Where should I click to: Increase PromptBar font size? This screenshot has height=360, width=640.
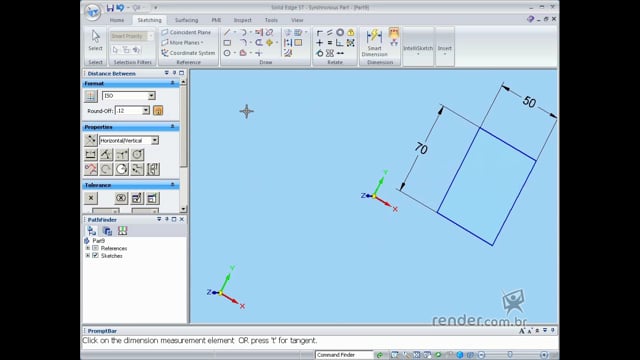click(522, 331)
